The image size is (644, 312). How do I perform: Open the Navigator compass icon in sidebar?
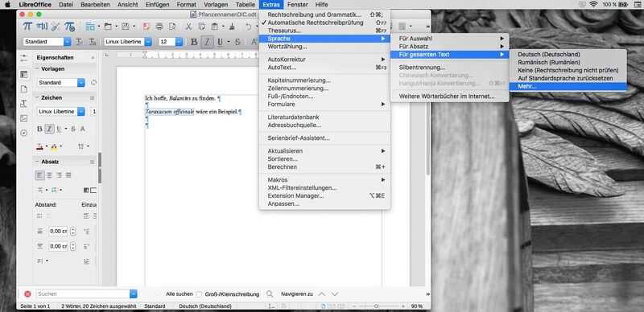(24, 133)
